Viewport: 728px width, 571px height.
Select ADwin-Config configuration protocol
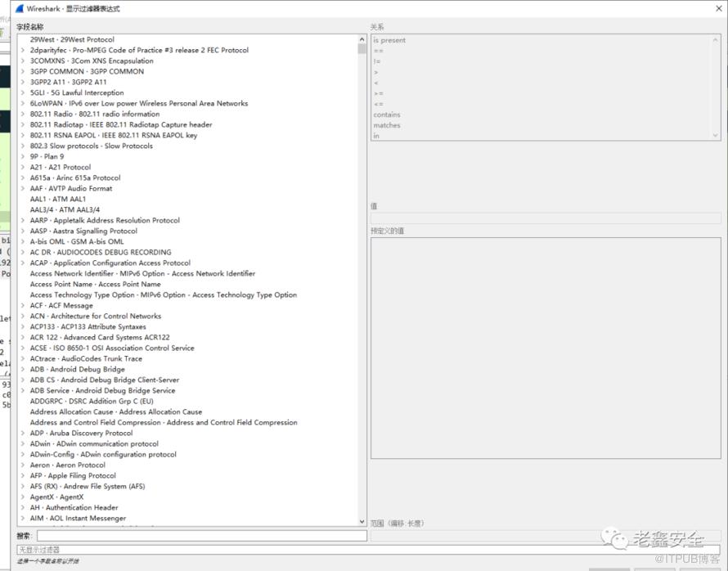103,455
